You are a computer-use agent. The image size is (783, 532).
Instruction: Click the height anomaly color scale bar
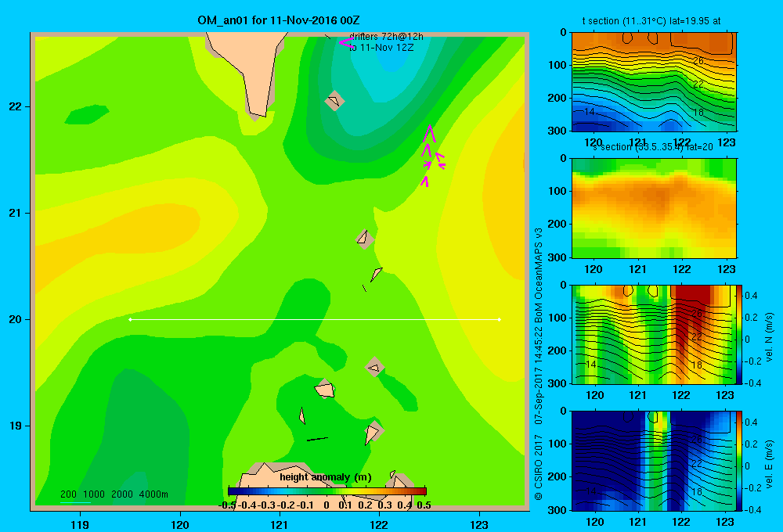327,491
